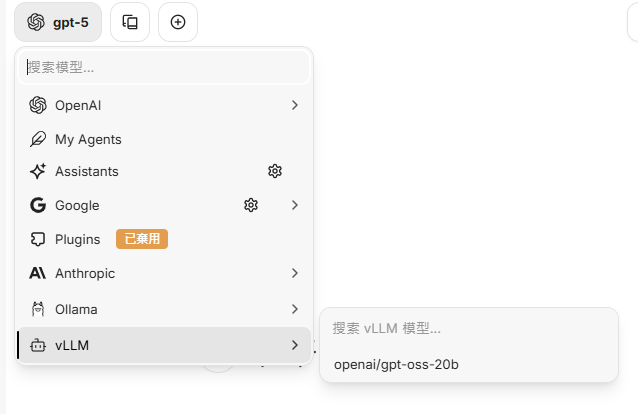Open the Assistants settings gear

pos(275,171)
